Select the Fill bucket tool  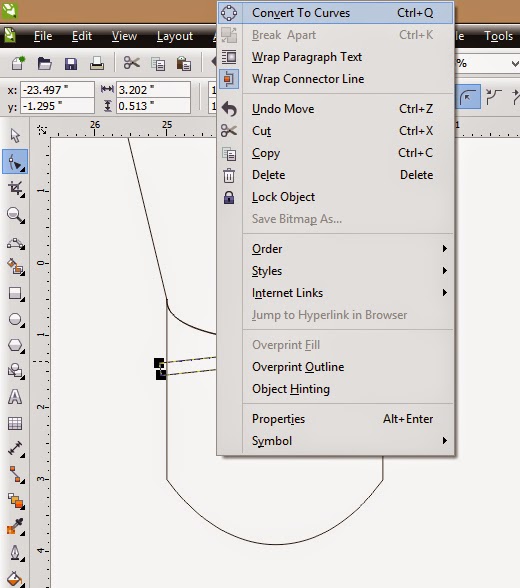pos(15,579)
